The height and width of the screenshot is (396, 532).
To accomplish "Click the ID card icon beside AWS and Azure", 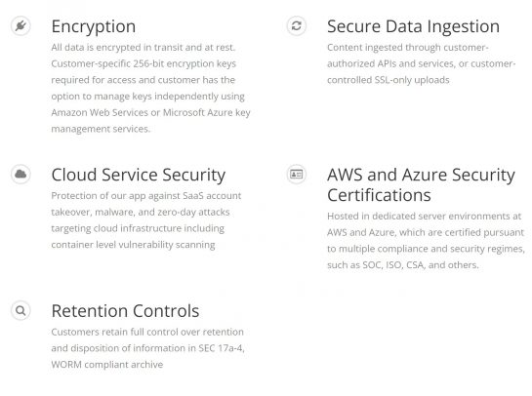I will [297, 175].
